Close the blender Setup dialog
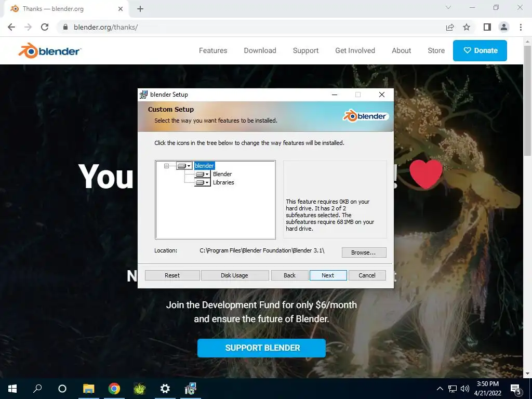The height and width of the screenshot is (399, 532). point(382,95)
